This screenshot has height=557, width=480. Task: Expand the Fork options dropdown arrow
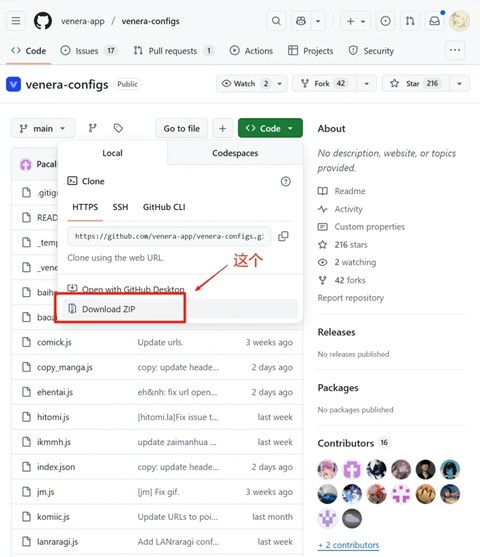point(366,83)
